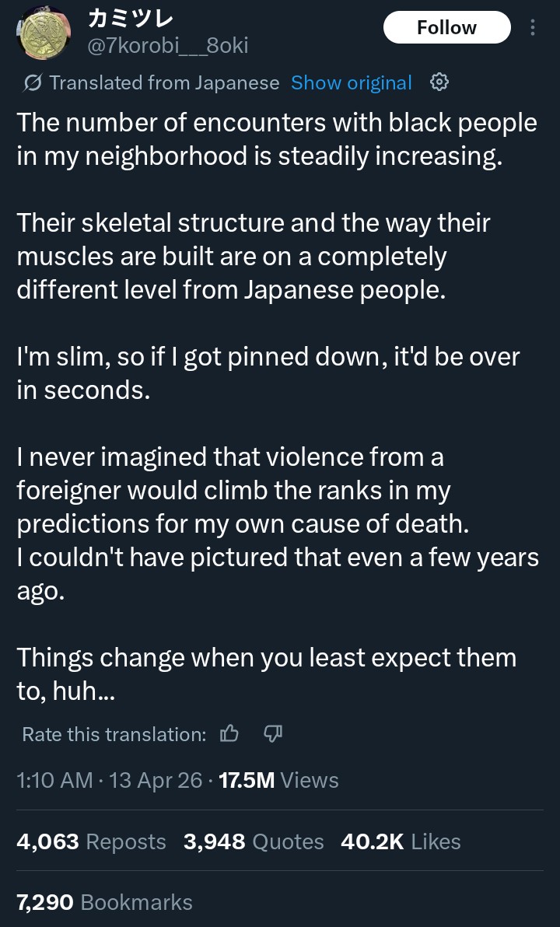Open the 17.5M Views analytics
The image size is (560, 927).
[278, 780]
